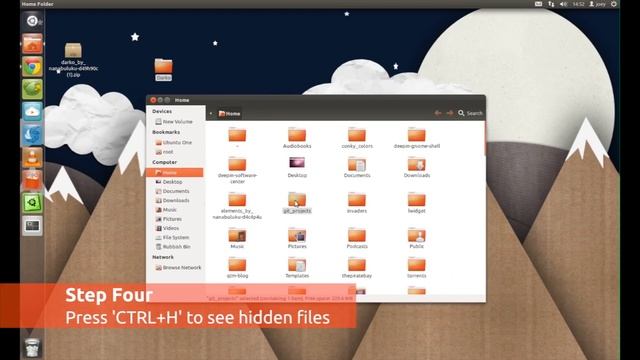Select the Downloads folder in the file grid

pos(417,167)
